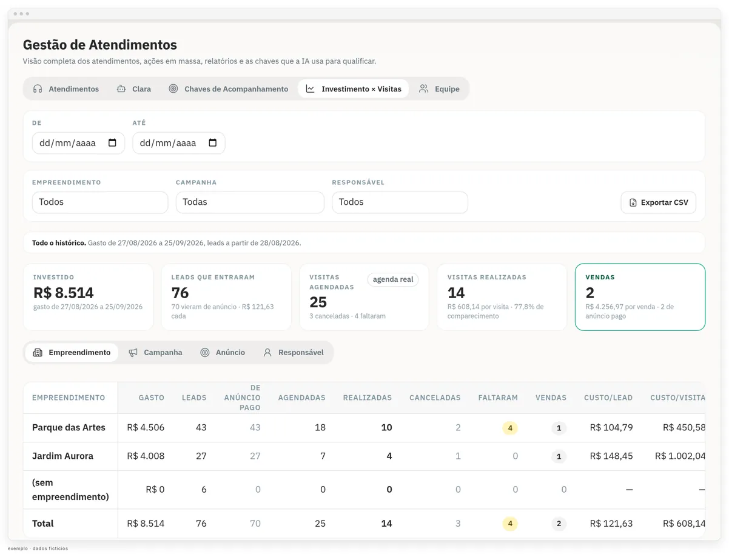Export the report as CSV
Viewport: 729px width, 560px height.
coord(659,202)
